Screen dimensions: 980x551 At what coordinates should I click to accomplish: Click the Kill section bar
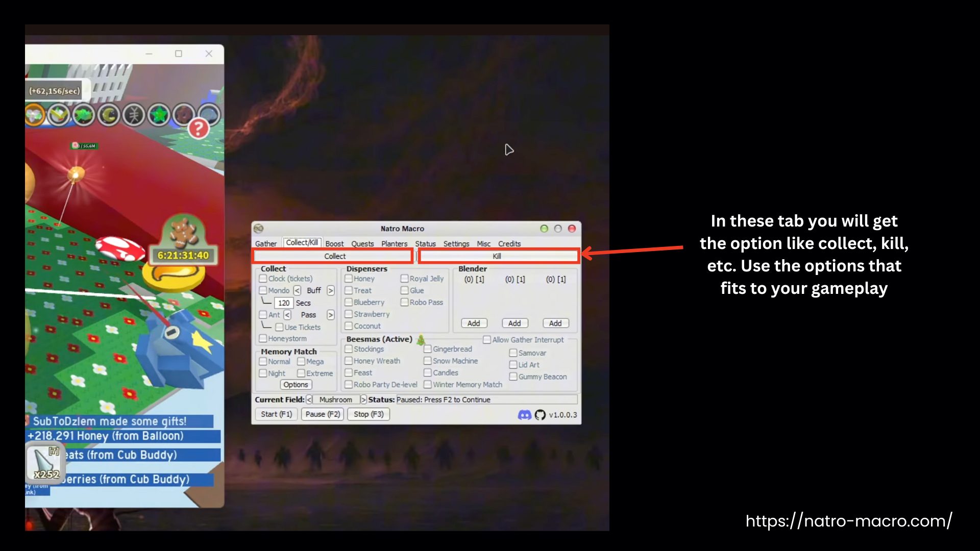tap(497, 256)
